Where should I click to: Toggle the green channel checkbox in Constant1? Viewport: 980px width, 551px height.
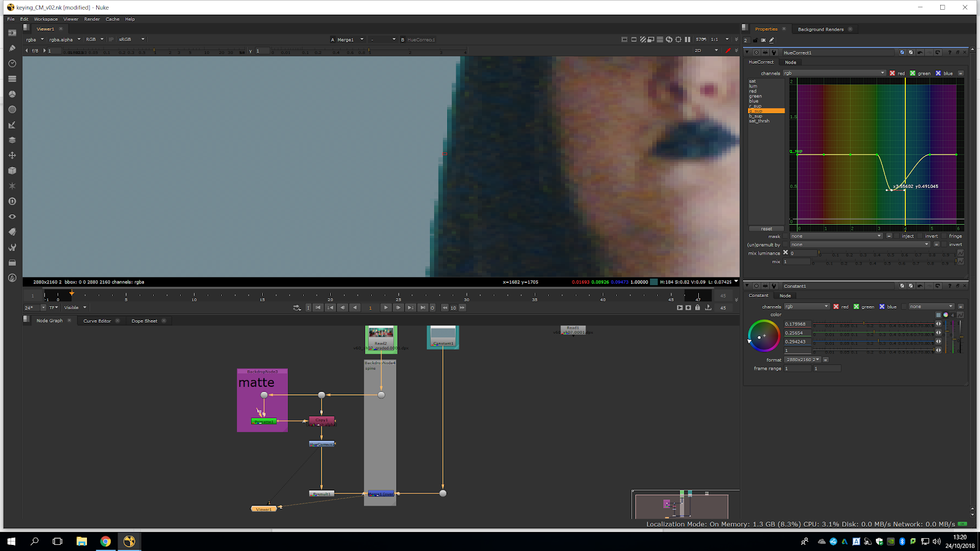tap(856, 307)
